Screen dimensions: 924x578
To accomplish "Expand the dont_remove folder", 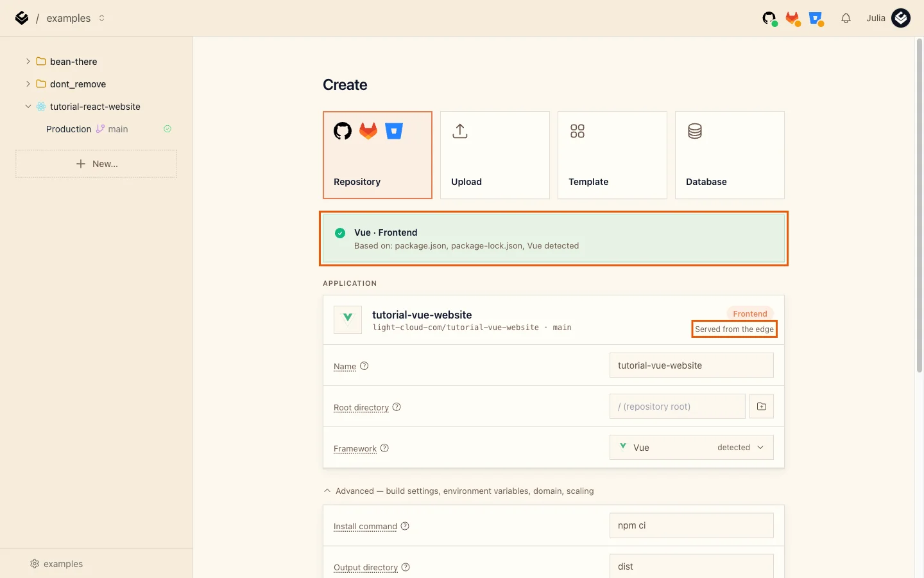I will click(x=28, y=84).
